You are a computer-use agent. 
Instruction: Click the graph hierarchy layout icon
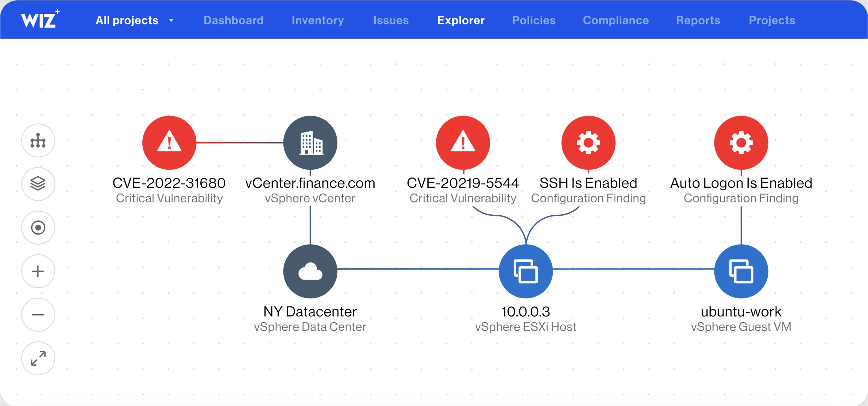click(x=38, y=140)
